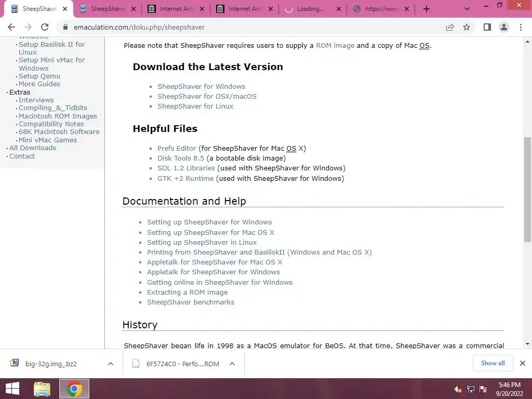The height and width of the screenshot is (399, 532).
Task: Open 68K Macintosh Software sidebar link
Action: pos(59,131)
